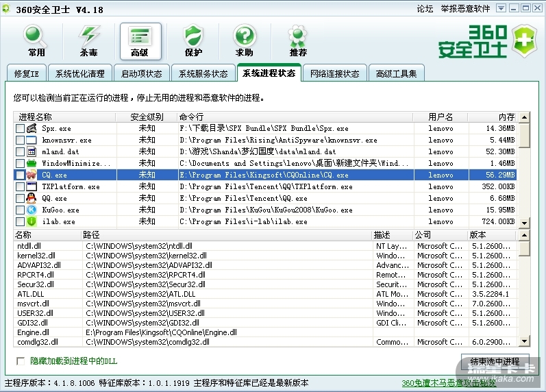The width and height of the screenshot is (546, 392).
Task: Sort DLL list by 路径 header
Action: (227, 235)
